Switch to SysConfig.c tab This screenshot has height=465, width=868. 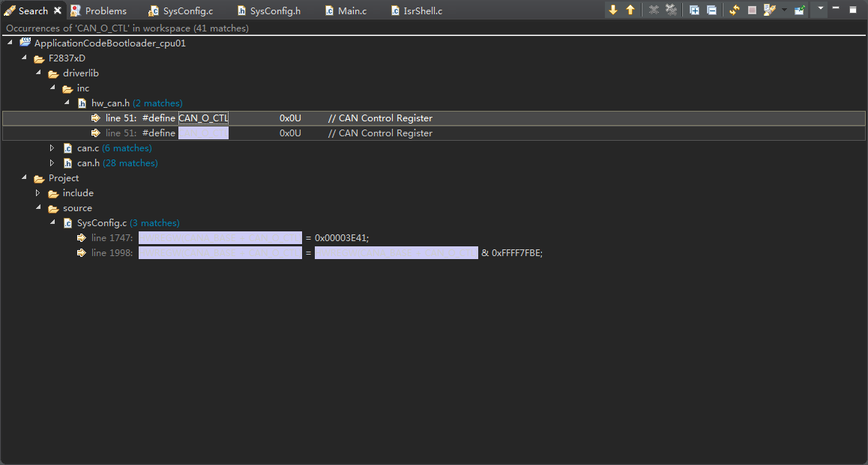181,10
